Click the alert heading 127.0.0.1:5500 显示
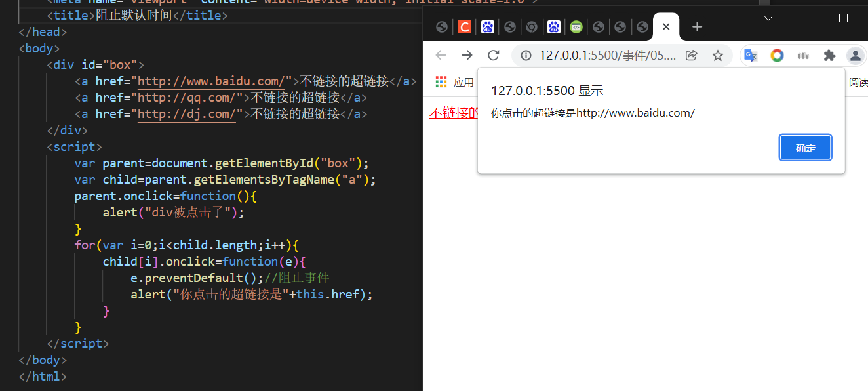This screenshot has height=391, width=868. point(547,91)
